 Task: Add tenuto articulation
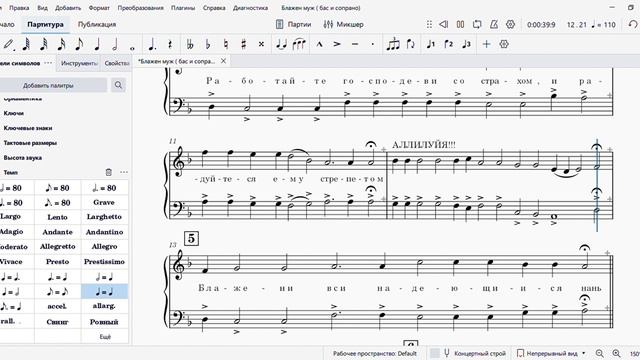point(355,44)
